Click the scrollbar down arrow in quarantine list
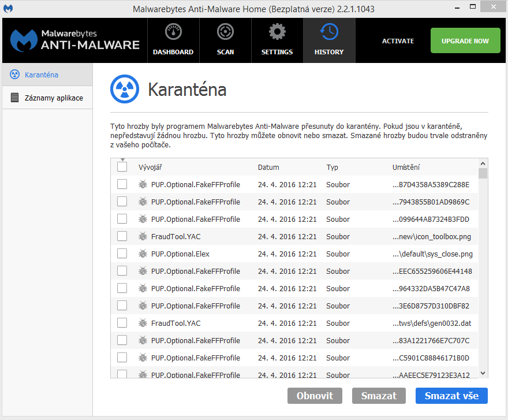Viewport: 508px width, 420px height. click(483, 373)
